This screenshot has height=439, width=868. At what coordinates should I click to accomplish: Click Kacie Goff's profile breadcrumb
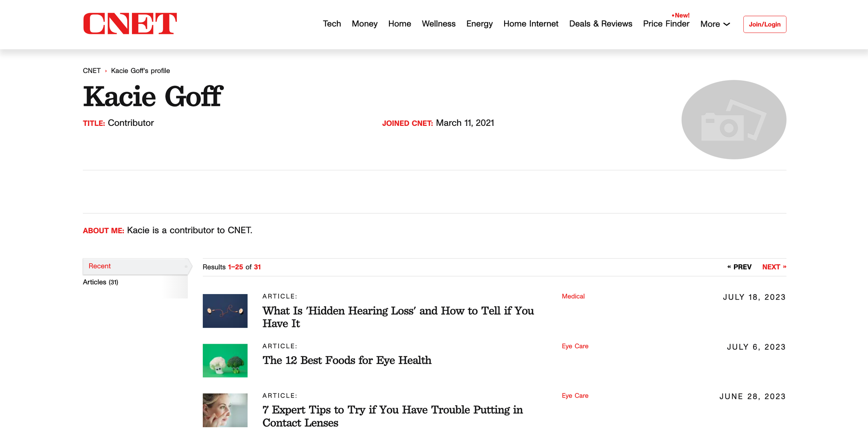tap(140, 71)
